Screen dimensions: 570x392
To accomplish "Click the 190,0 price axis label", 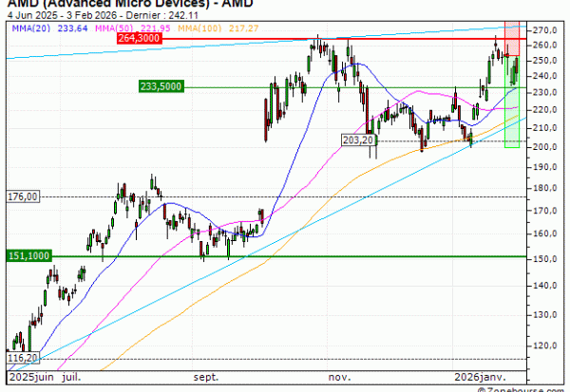I will coord(544,167).
